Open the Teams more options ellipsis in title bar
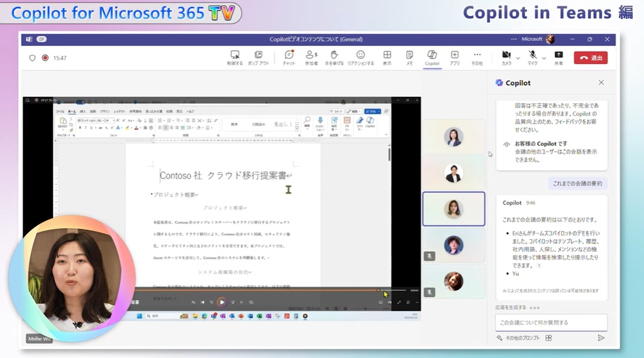The image size is (644, 358). point(513,40)
